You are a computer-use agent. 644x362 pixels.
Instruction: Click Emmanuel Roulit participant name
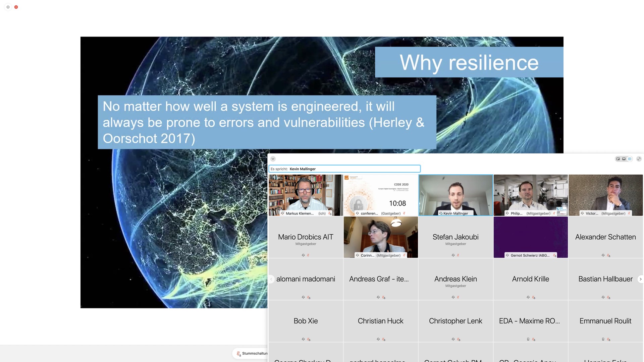[605, 321]
